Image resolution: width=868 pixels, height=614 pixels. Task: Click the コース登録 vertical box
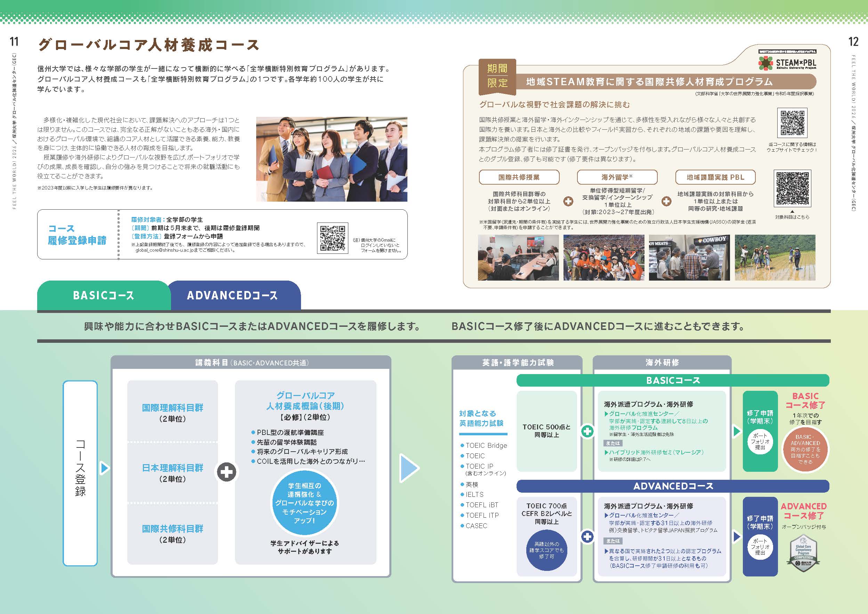pos(80,472)
